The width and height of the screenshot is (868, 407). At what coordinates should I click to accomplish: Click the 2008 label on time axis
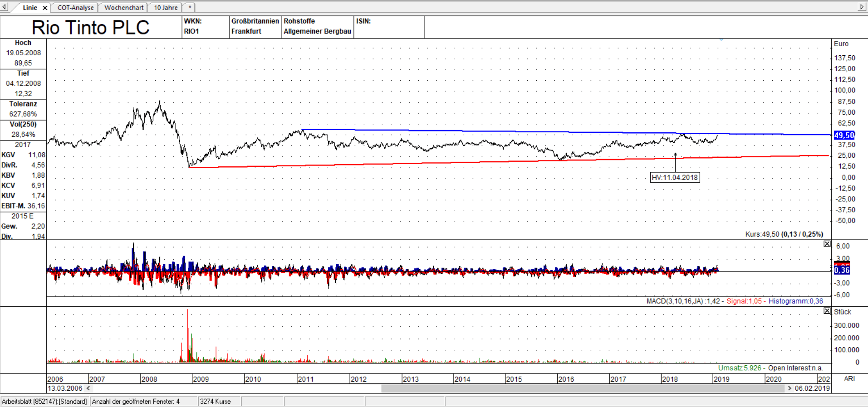pyautogui.click(x=149, y=379)
